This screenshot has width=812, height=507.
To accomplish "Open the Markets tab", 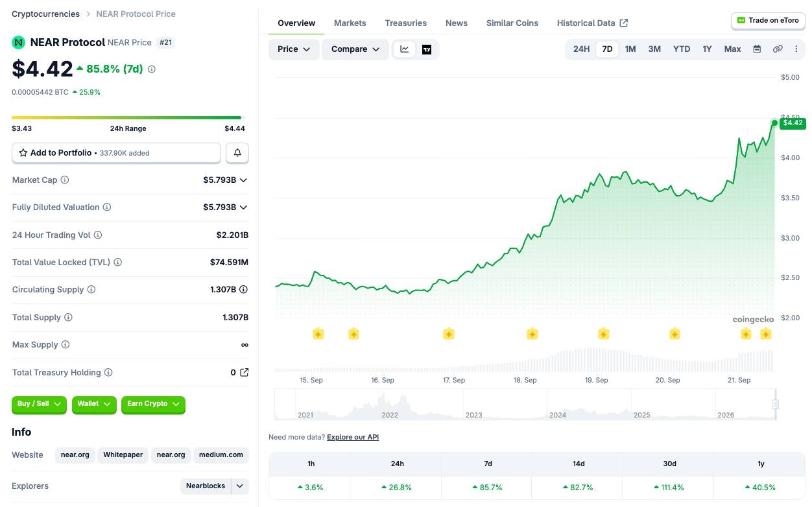I will tap(350, 23).
